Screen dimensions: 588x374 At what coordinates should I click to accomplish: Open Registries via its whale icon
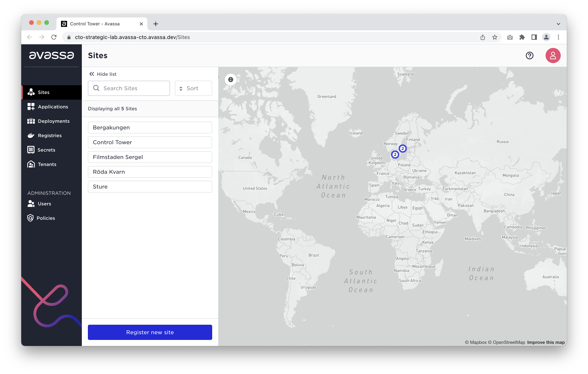coord(31,135)
